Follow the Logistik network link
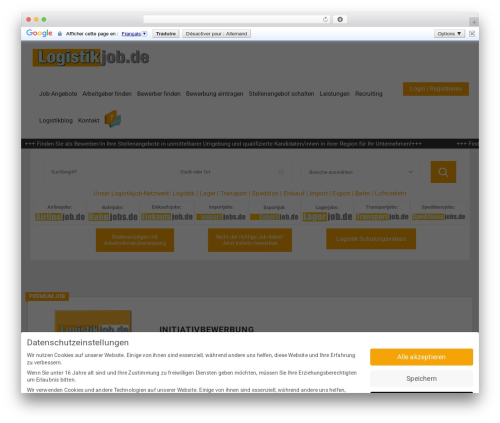500x423 pixels. point(183,193)
